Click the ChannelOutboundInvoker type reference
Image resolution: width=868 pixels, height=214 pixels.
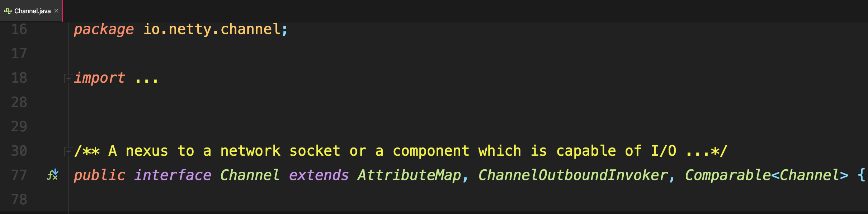point(573,175)
